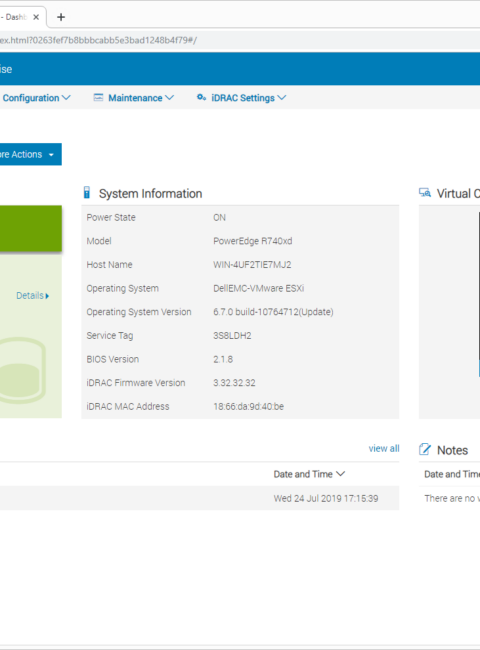The height and width of the screenshot is (650, 480).
Task: Click the BIOS Version label
Action: pyautogui.click(x=112, y=359)
